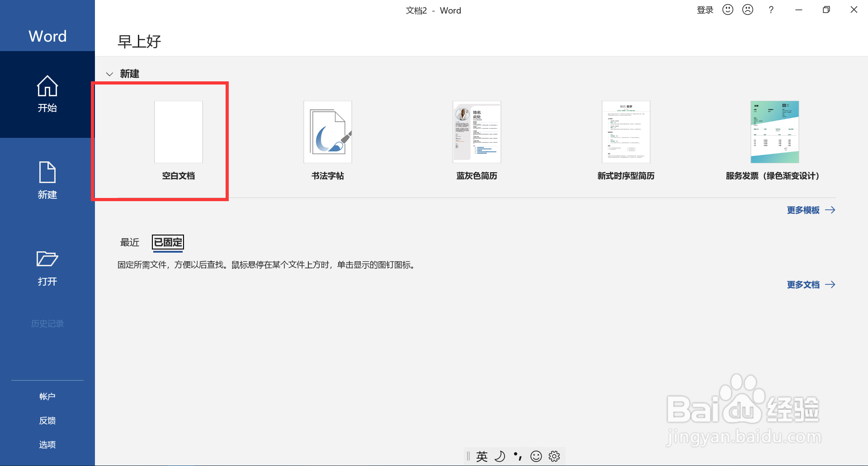868x466 pixels.
Task: Open 反馈 in the sidebar
Action: coord(47,421)
